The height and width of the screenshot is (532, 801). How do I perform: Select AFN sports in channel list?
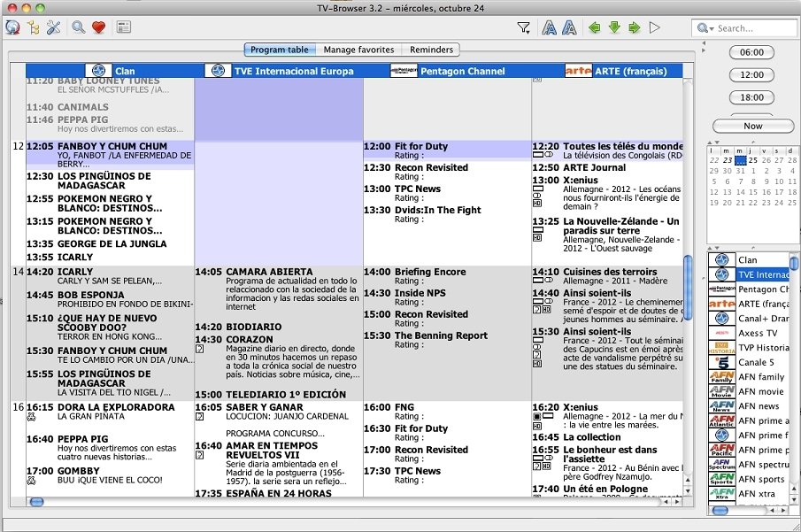point(749,479)
